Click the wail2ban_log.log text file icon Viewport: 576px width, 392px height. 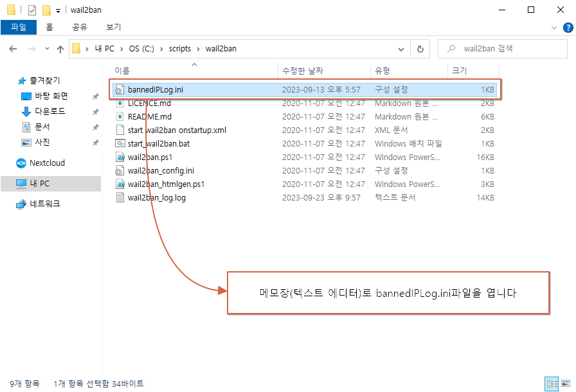pos(120,197)
